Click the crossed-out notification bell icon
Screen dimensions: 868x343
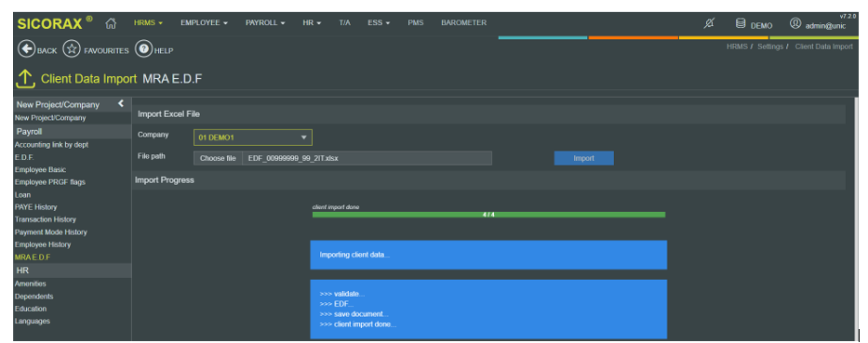709,23
